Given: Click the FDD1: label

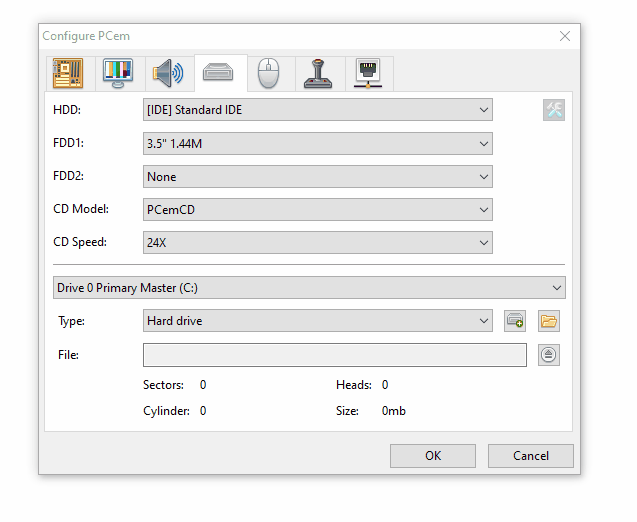Looking at the screenshot, I should click(x=68, y=143).
